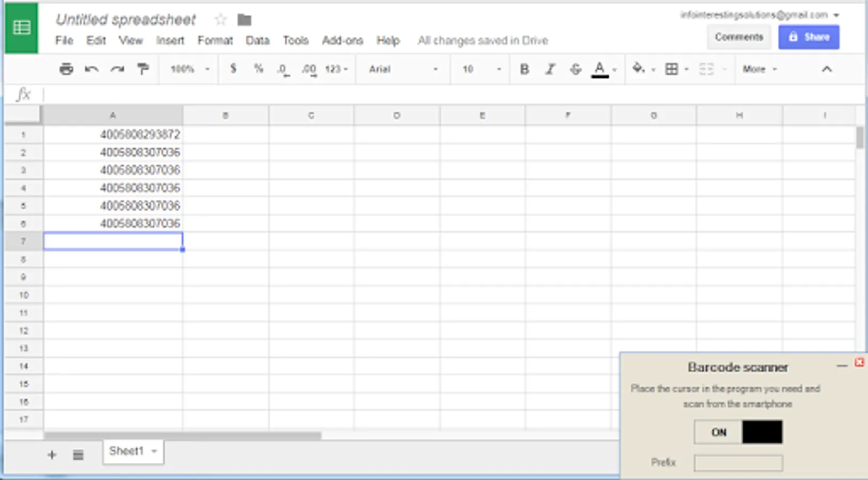Open the Insert menu
This screenshot has height=480, width=868.
pyautogui.click(x=170, y=41)
